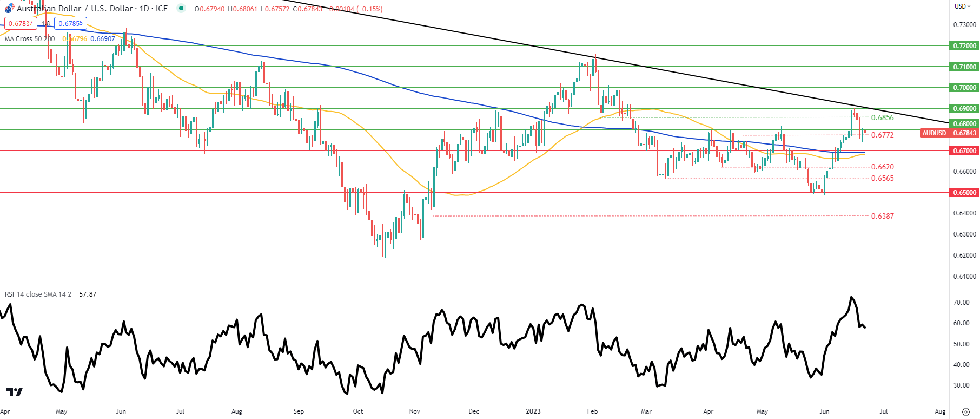The width and height of the screenshot is (980, 419).
Task: Click the RSI value 57.87
Action: [88, 294]
